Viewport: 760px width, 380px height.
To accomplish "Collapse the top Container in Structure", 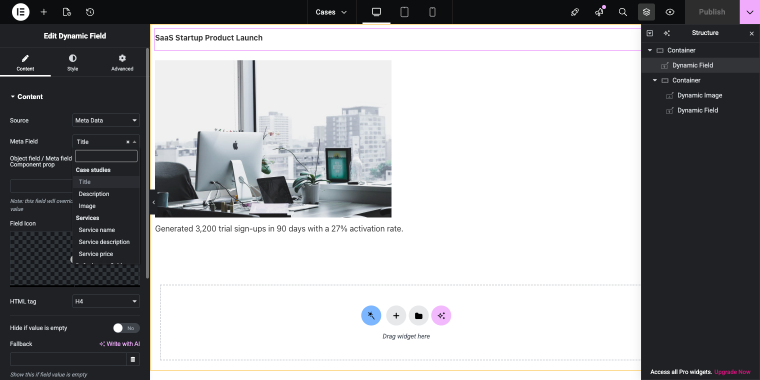I will click(x=650, y=50).
